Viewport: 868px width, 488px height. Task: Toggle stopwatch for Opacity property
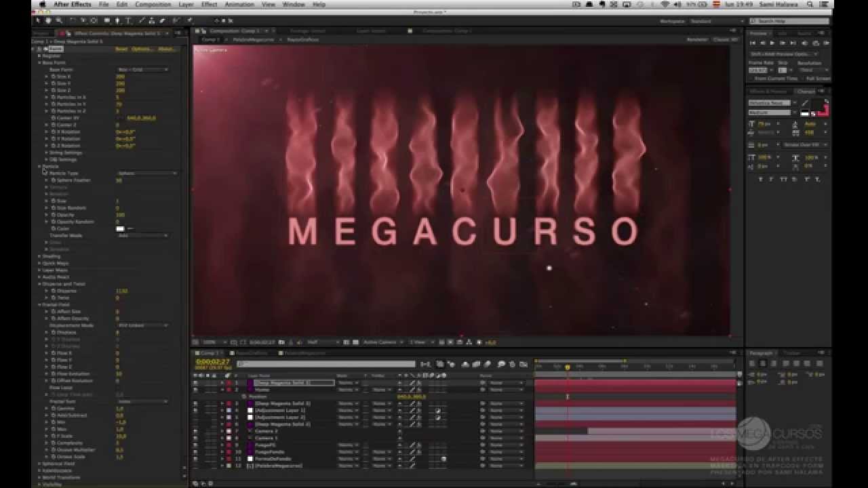53,215
